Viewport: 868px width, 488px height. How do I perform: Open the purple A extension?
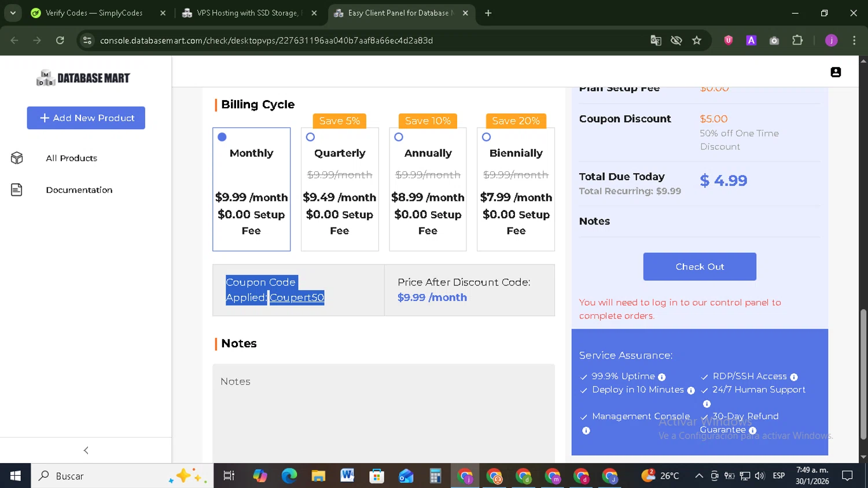click(x=751, y=41)
